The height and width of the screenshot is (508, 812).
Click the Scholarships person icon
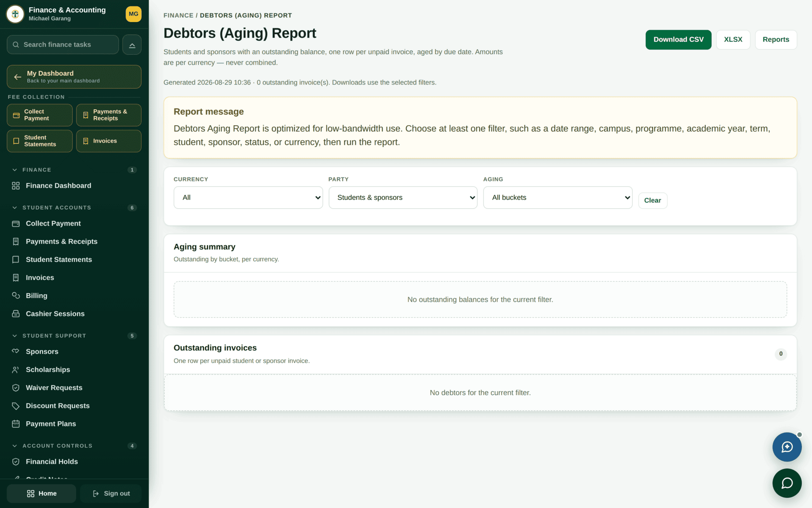(16, 370)
